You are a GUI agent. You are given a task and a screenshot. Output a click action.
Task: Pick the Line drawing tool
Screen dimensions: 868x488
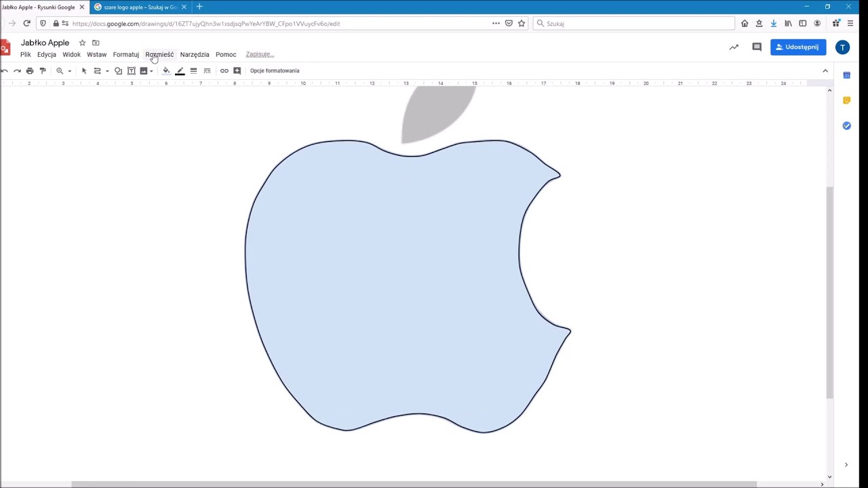click(97, 70)
